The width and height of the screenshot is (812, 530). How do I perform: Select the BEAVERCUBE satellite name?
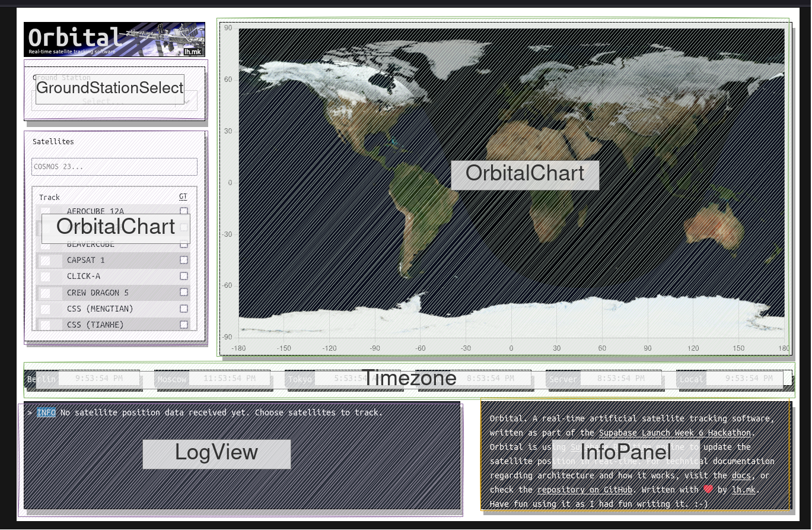[90, 244]
